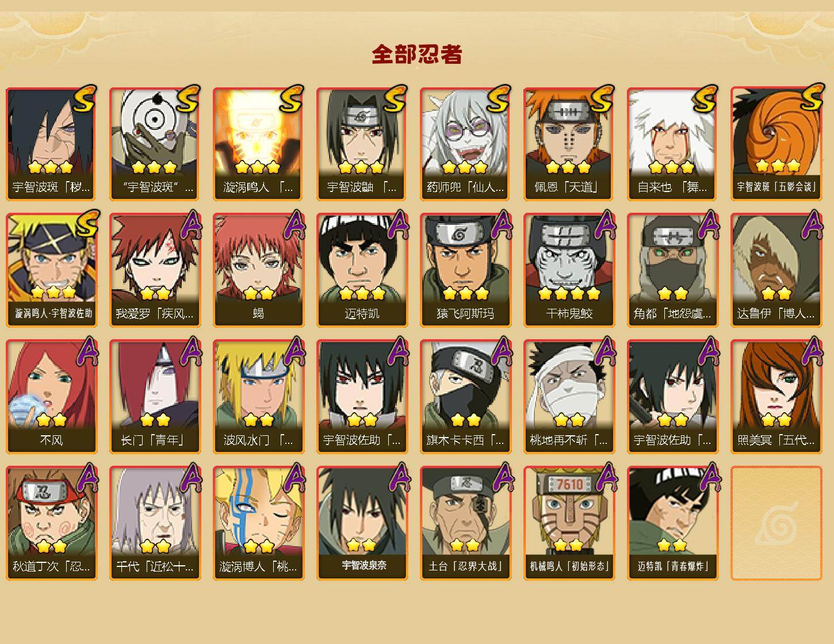834x644 pixels.
Task: Select the 药师兜「仙人 ninja card
Action: 465,144
